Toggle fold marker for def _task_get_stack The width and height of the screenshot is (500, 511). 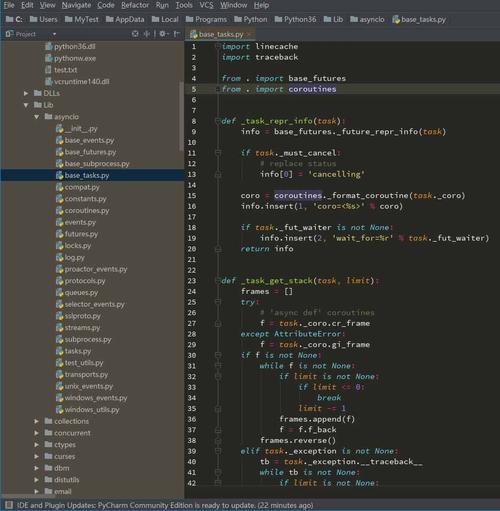pos(217,280)
